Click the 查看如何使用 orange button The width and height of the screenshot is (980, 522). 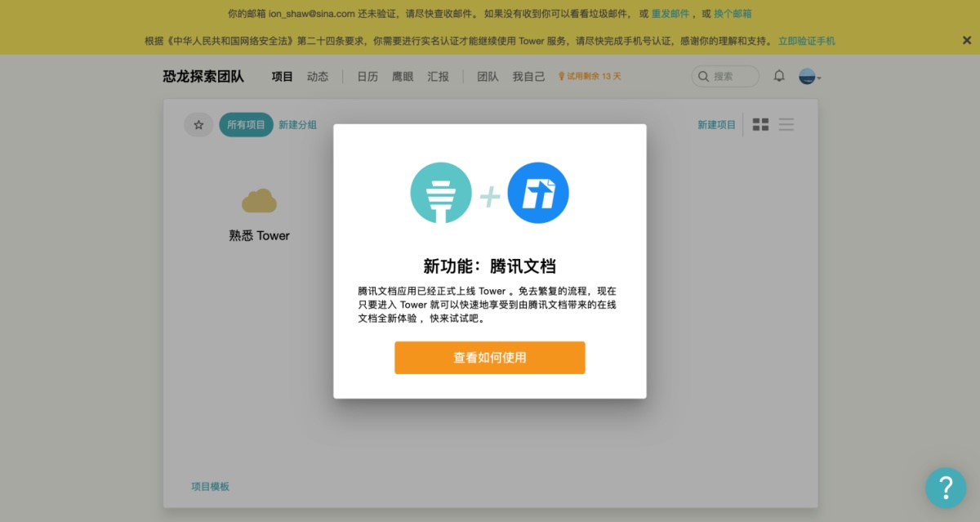pyautogui.click(x=490, y=358)
